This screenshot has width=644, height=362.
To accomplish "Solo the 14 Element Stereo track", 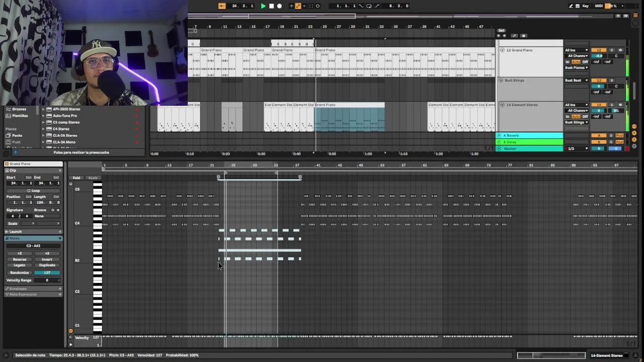I will (x=612, y=105).
